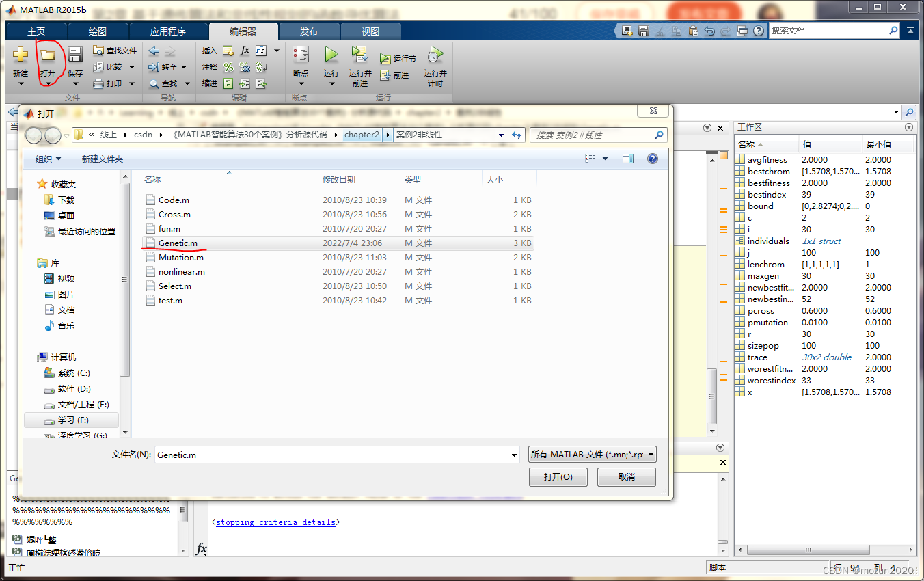Select the Mutation.m file
The width and height of the screenshot is (924, 581).
coord(338,258)
